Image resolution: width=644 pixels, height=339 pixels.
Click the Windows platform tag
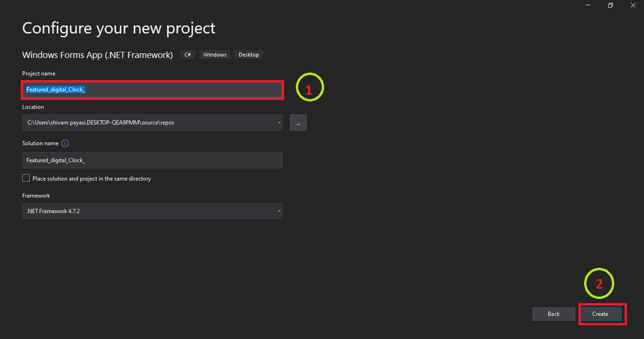215,55
